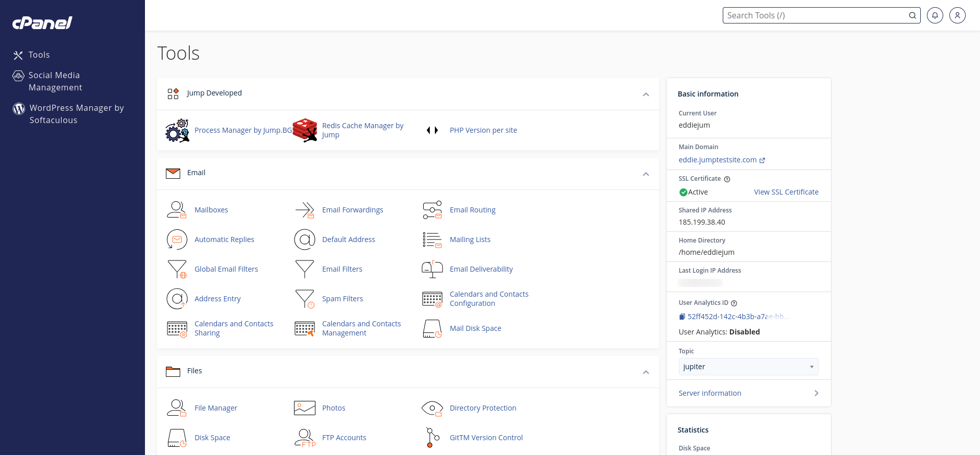
Task: Click the PHP Version per site arrows icon
Action: click(x=432, y=130)
